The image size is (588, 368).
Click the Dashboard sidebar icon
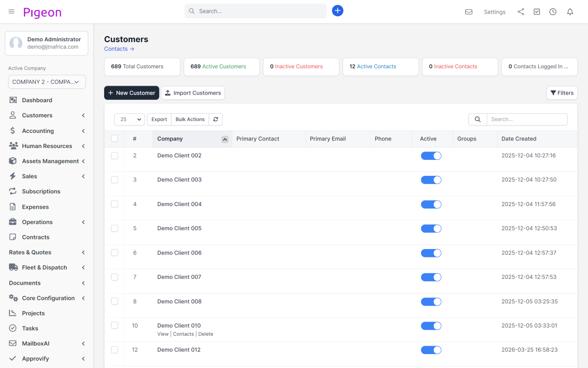(x=13, y=100)
